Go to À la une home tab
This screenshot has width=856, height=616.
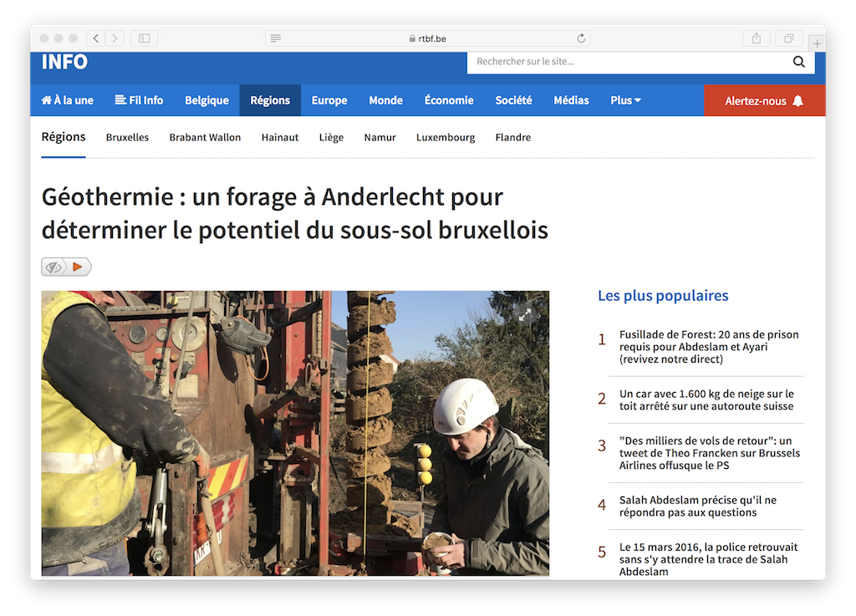[68, 100]
